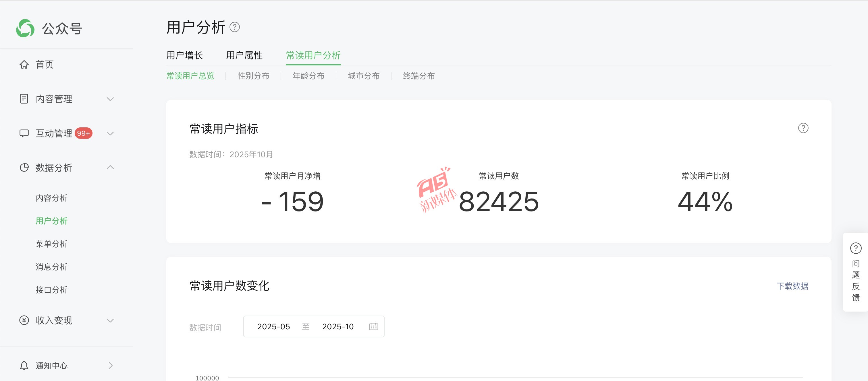Open the calendar icon in date range
The height and width of the screenshot is (381, 868).
pyautogui.click(x=373, y=326)
